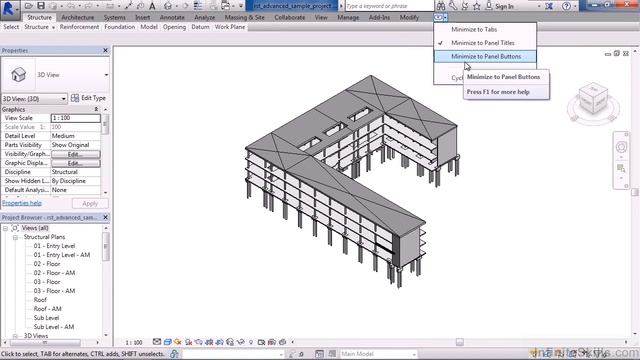
Task: Click the Switch Windows icon in quick access toolbar
Action: click(x=225, y=6)
